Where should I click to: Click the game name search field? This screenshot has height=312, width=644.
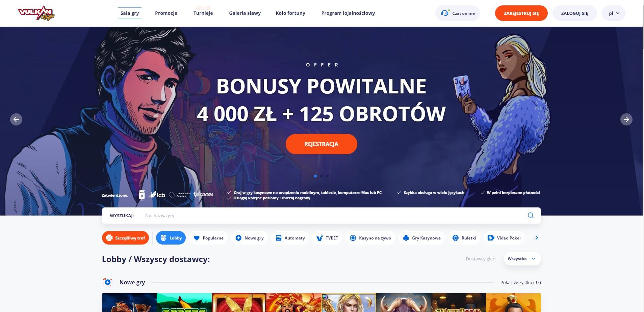pyautogui.click(x=333, y=216)
